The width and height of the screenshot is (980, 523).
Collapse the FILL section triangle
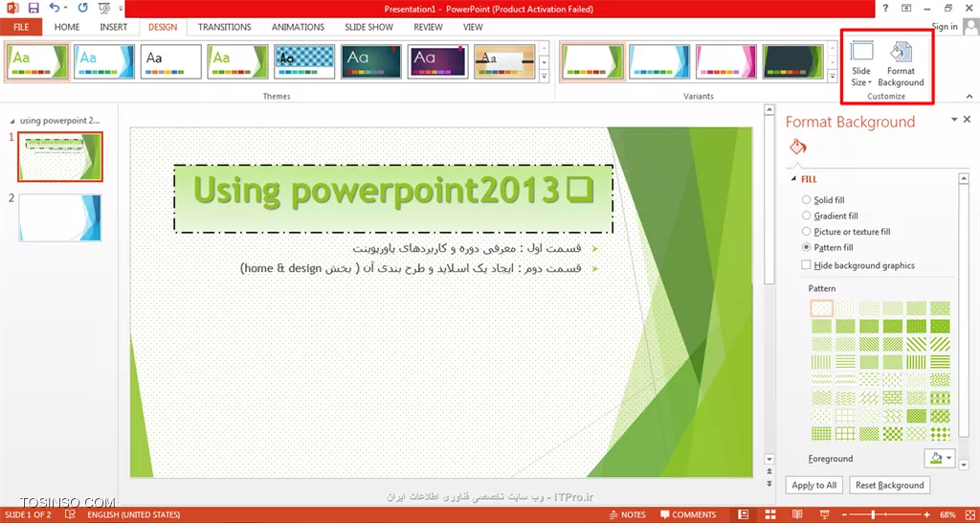[x=793, y=179]
